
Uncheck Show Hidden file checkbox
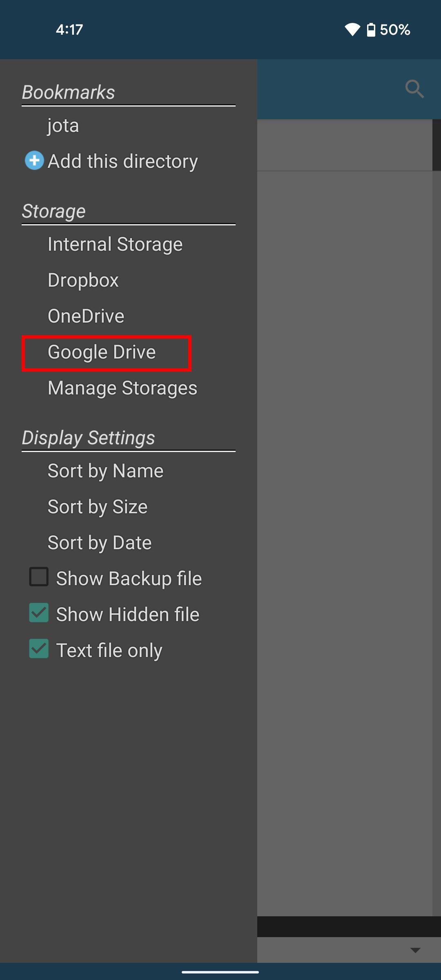(x=39, y=613)
